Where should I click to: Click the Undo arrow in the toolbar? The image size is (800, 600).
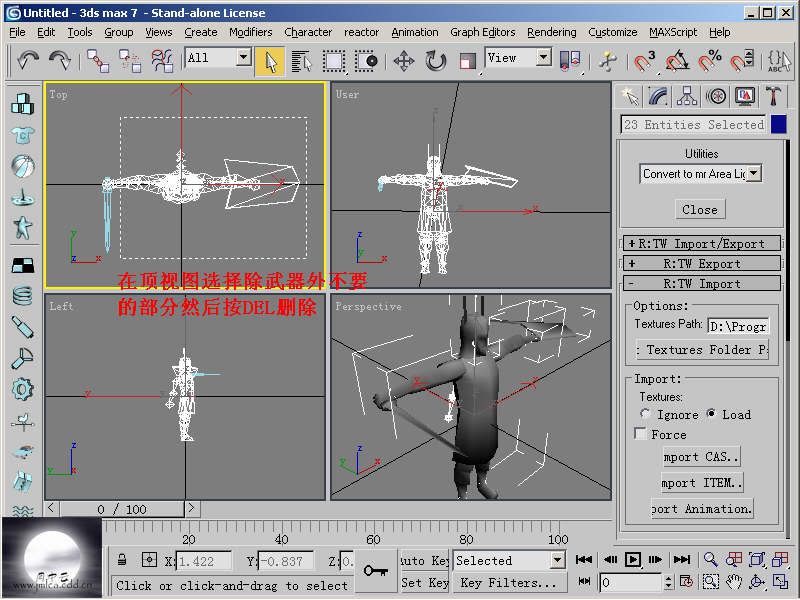tap(28, 60)
